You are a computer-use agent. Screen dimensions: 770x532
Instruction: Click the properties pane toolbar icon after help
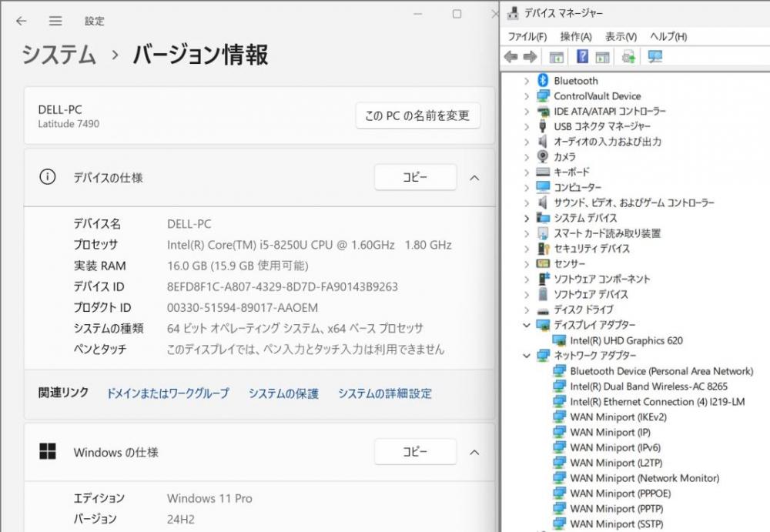603,57
